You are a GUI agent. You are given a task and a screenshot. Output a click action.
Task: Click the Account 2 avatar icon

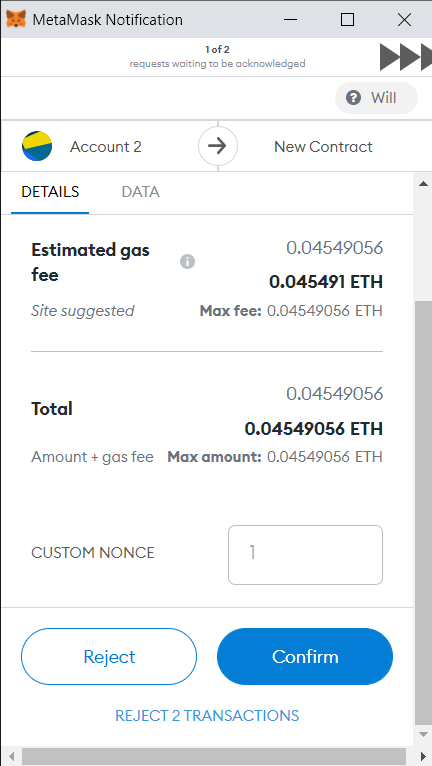coord(37,146)
